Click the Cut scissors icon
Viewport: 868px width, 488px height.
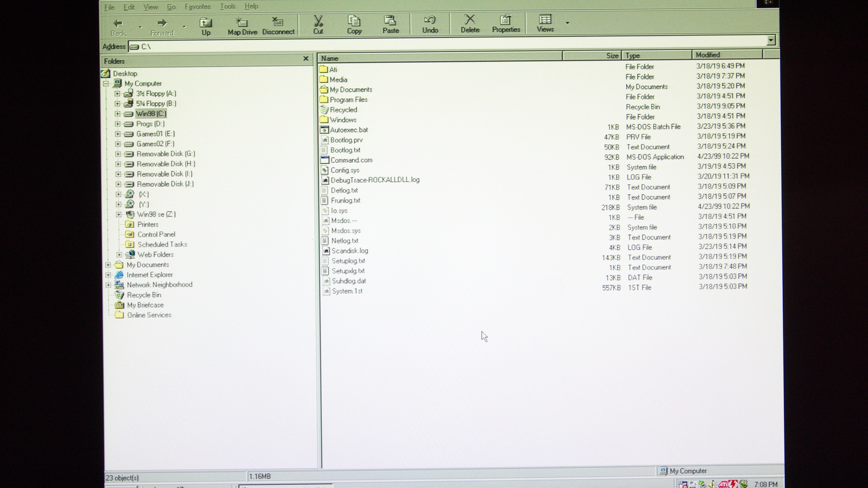point(318,21)
